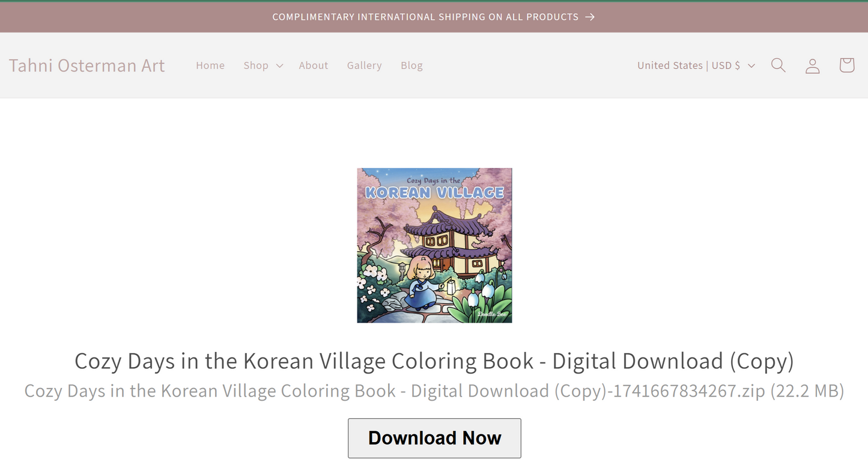Navigate to the About page
868x465 pixels.
pos(314,65)
